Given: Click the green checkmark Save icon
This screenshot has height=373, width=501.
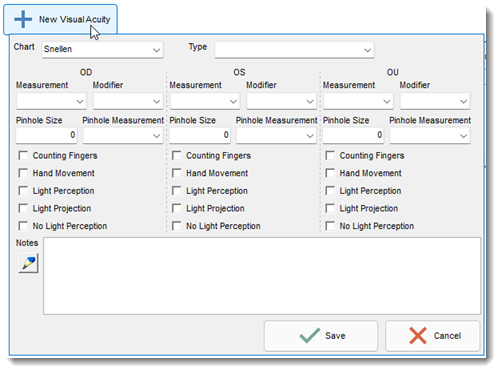Looking at the screenshot, I should point(310,336).
